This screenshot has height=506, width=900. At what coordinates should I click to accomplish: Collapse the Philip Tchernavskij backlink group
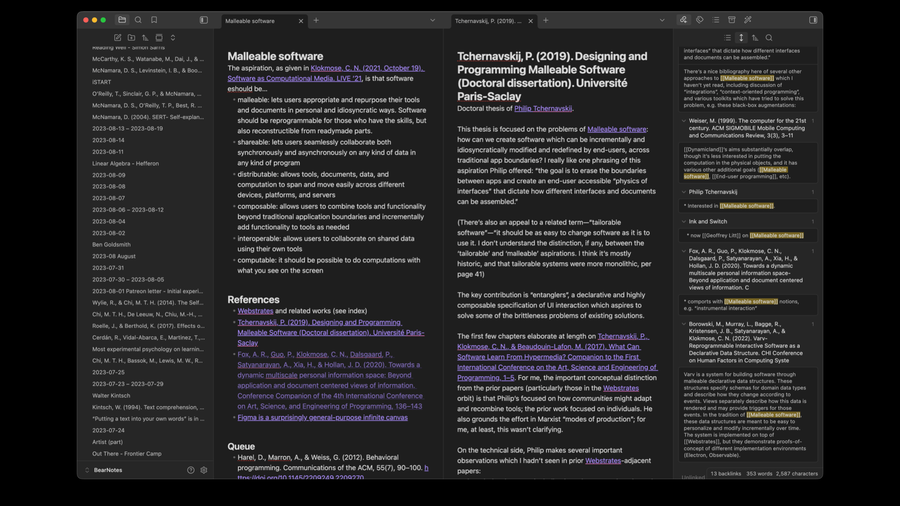685,192
